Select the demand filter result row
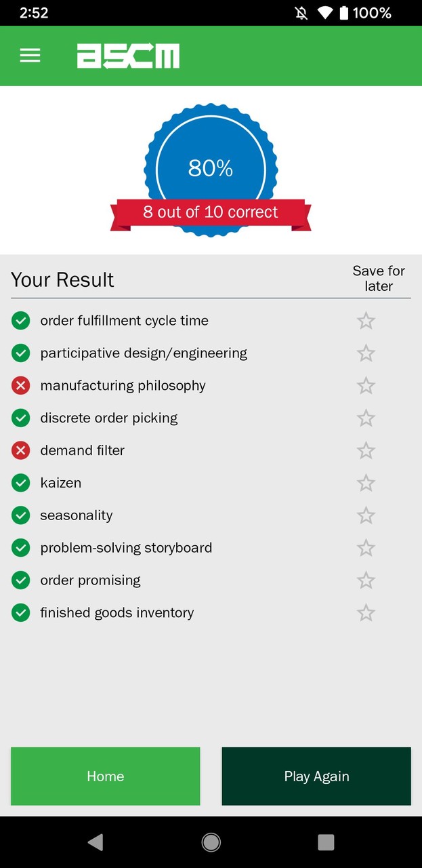Screen dimensions: 422x868 tap(82, 450)
